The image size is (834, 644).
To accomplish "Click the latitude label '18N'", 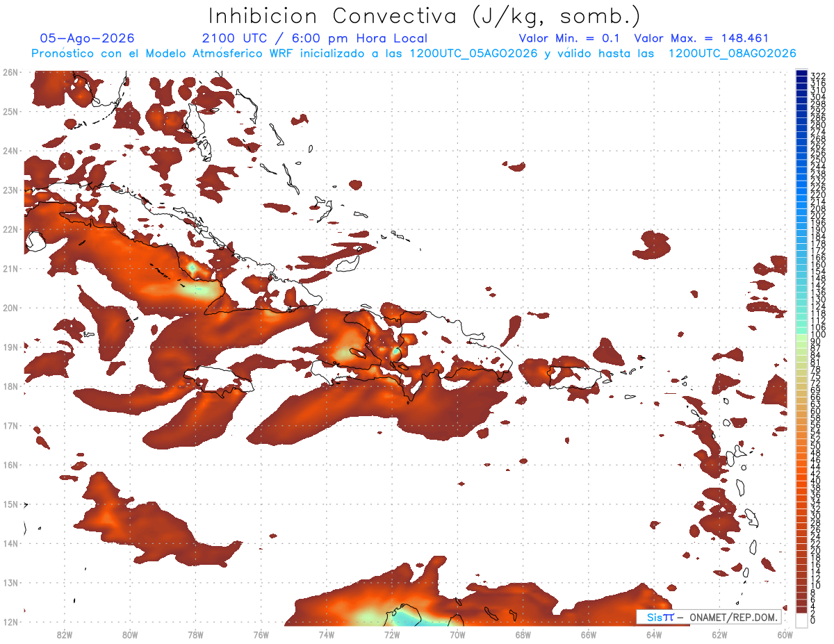I will (x=10, y=386).
